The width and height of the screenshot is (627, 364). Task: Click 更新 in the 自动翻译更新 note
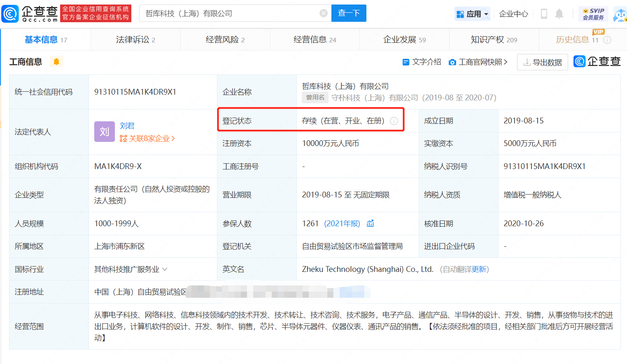(x=479, y=269)
